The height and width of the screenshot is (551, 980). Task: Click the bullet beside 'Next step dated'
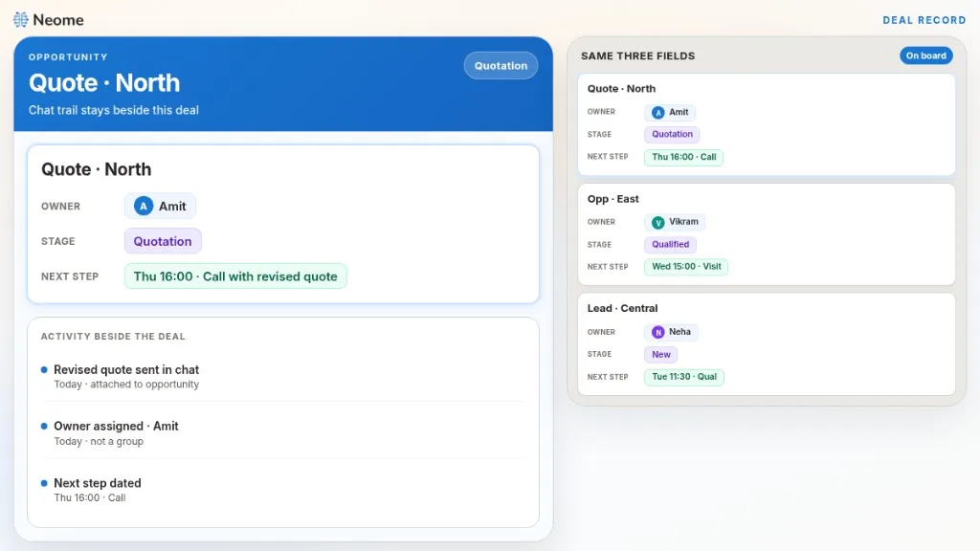tap(44, 483)
